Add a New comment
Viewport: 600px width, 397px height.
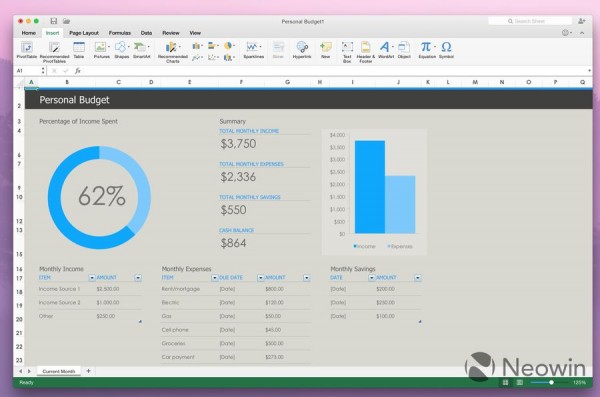[326, 51]
